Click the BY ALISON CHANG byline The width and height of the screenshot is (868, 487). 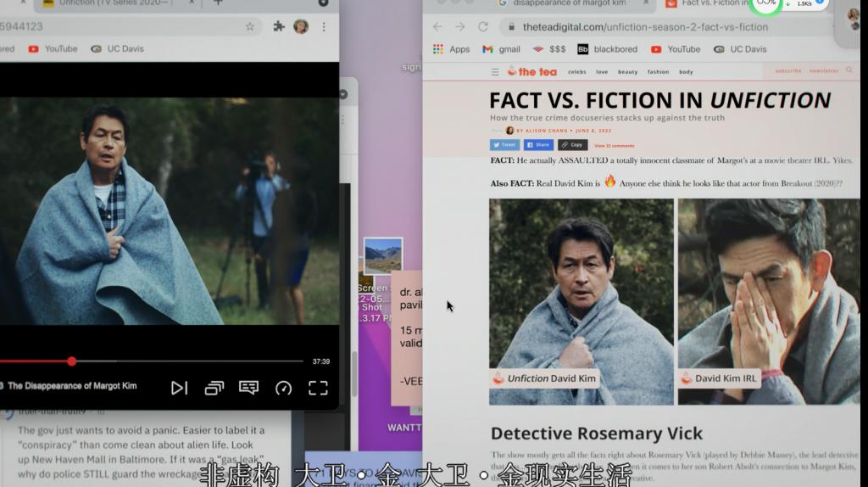point(543,131)
